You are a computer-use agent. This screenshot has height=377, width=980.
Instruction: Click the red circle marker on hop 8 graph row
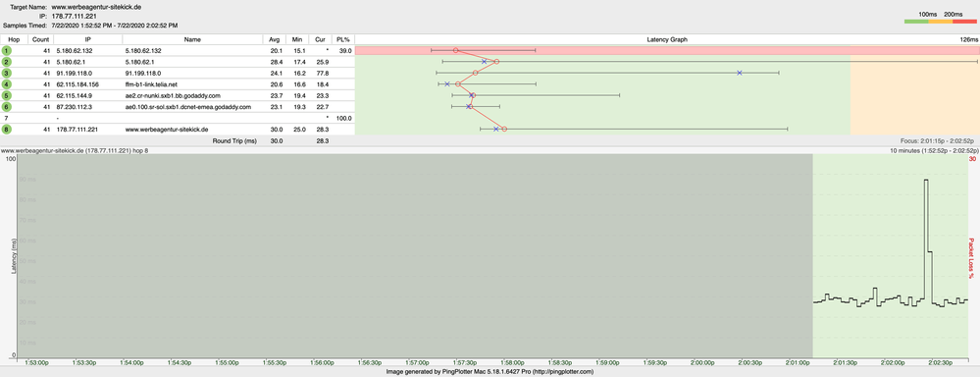pyautogui.click(x=504, y=129)
